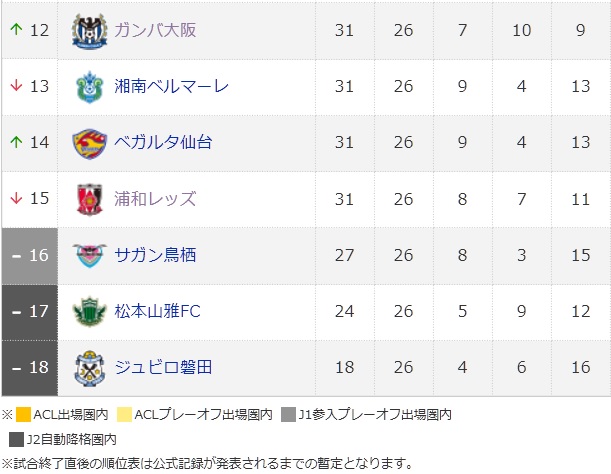Image resolution: width=611 pixels, height=474 pixels.
Task: Click the Shonan Bellmare club crest
Action: pos(89,86)
